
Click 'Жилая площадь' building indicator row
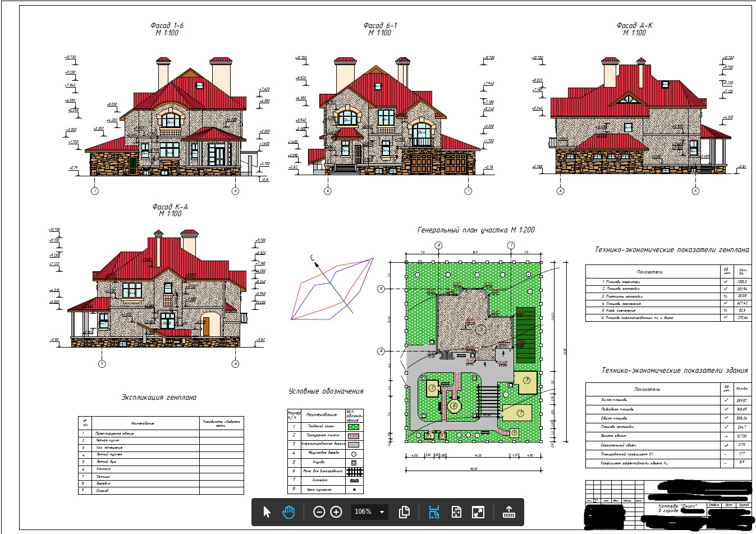[668, 400]
